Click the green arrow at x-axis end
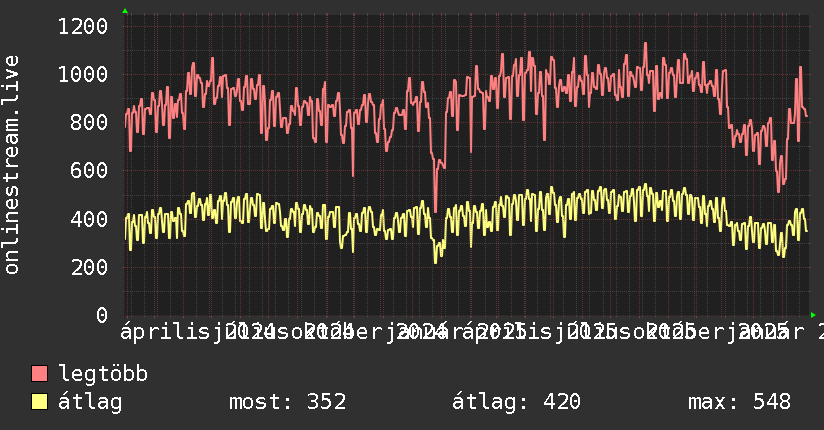This screenshot has width=824, height=430. pyautogui.click(x=813, y=315)
